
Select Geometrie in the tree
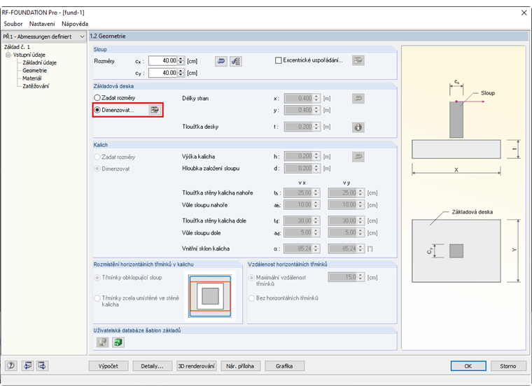[34, 70]
